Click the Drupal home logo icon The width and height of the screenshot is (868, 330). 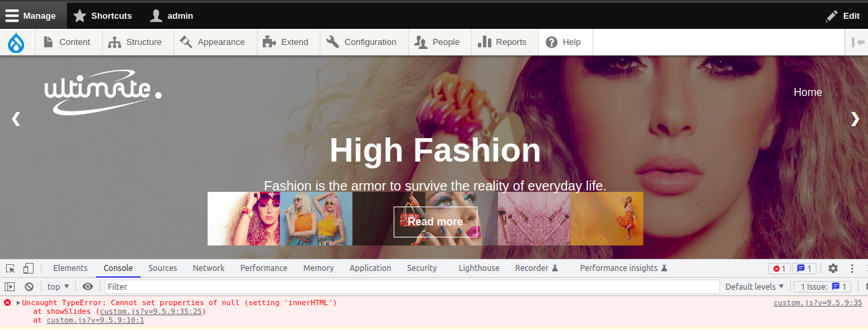tap(16, 42)
